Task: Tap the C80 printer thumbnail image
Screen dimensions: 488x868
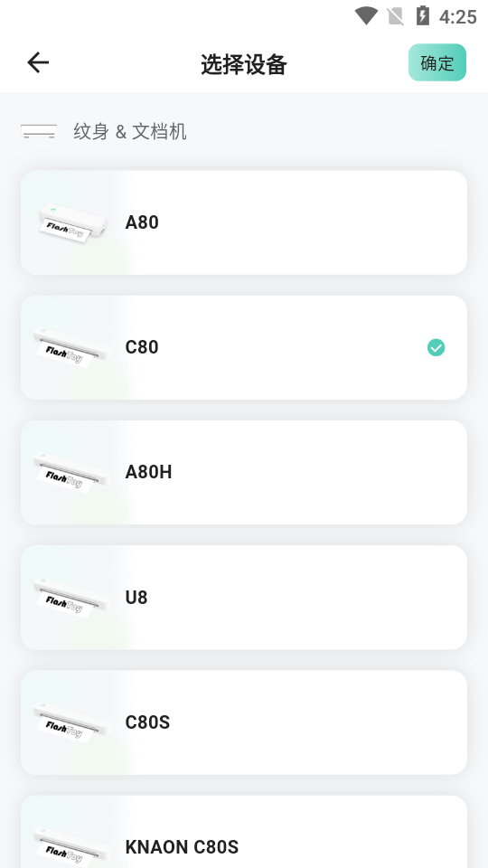Action: click(72, 347)
